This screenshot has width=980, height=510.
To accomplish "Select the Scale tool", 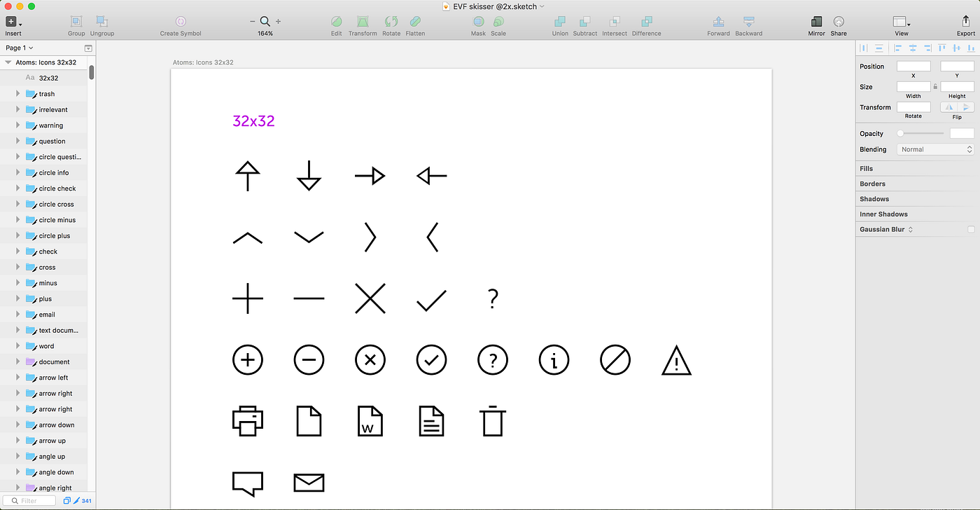I will 498,22.
